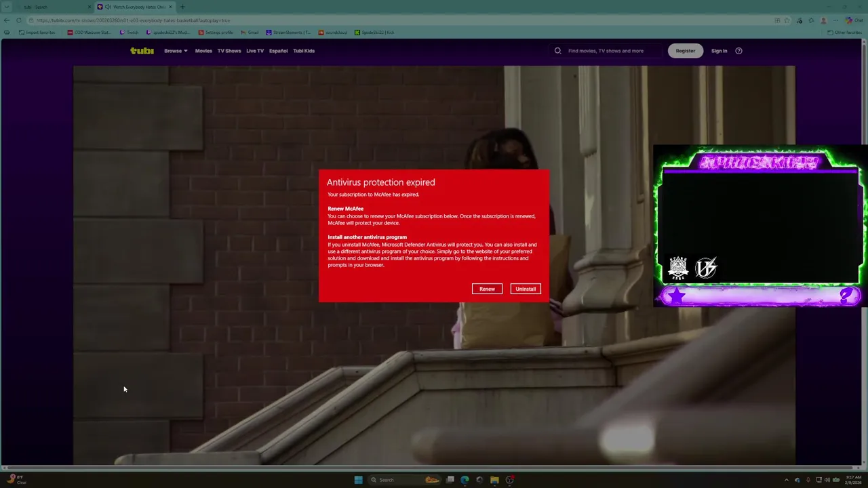Open the Settings profile bookmark
The width and height of the screenshot is (868, 488).
(216, 33)
